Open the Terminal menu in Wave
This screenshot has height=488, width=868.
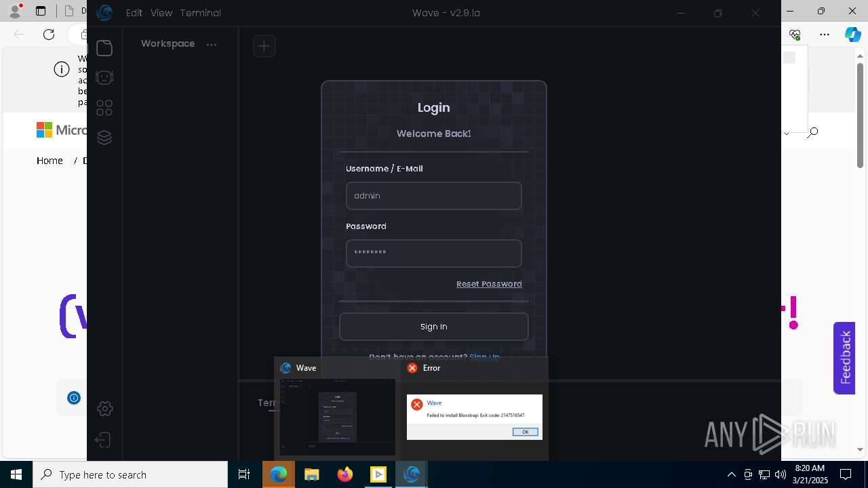click(201, 13)
